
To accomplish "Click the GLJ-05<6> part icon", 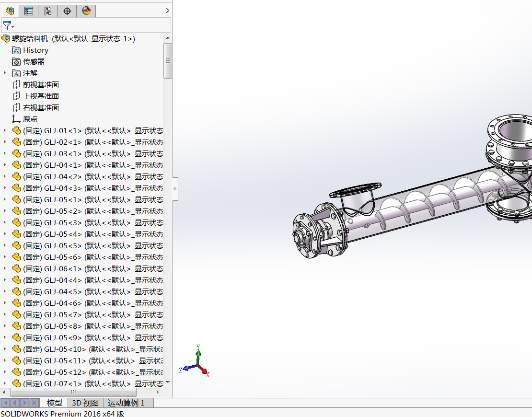I will [x=16, y=257].
